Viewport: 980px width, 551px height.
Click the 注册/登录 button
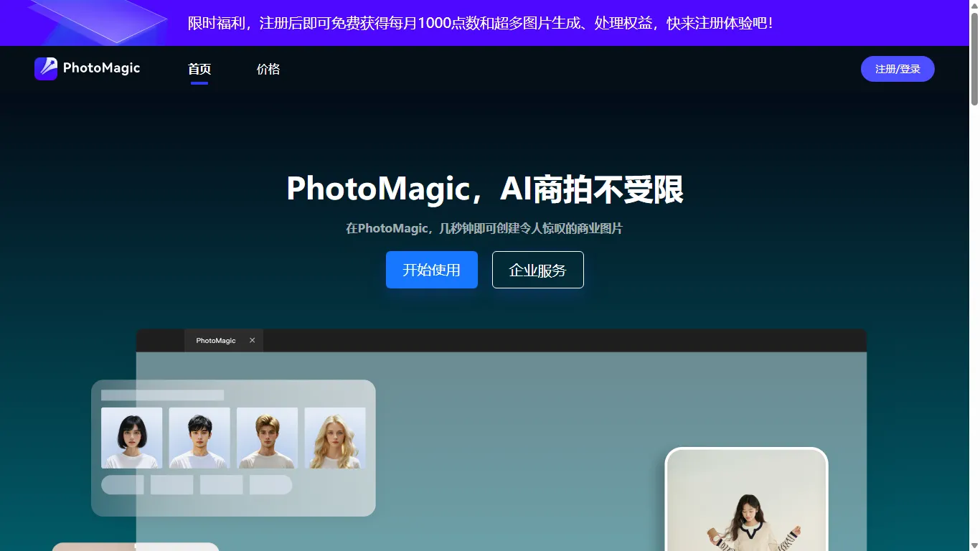pyautogui.click(x=897, y=69)
